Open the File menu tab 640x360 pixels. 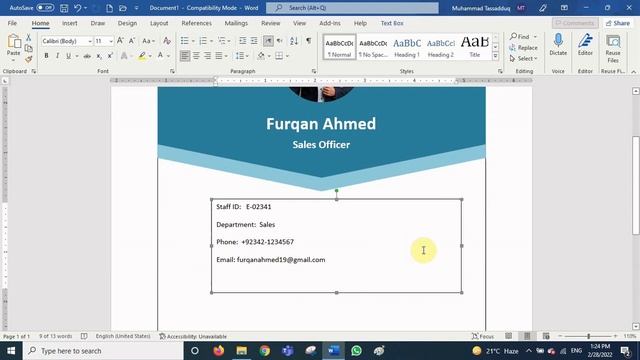click(12, 23)
